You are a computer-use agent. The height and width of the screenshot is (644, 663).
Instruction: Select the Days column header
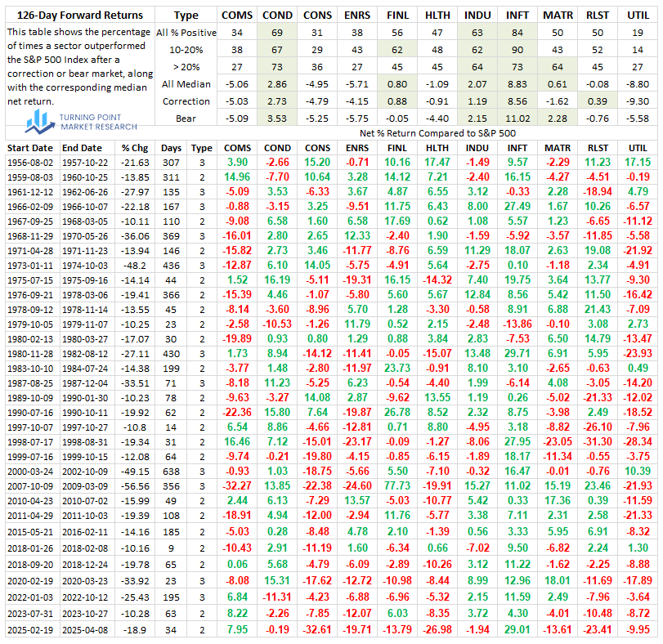pyautogui.click(x=172, y=148)
